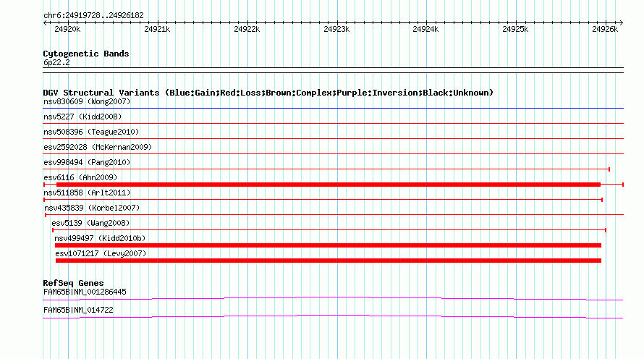The height and width of the screenshot is (359, 644).
Task: Select the nsv511858 (Arlt2011) label
Action: click(87, 193)
